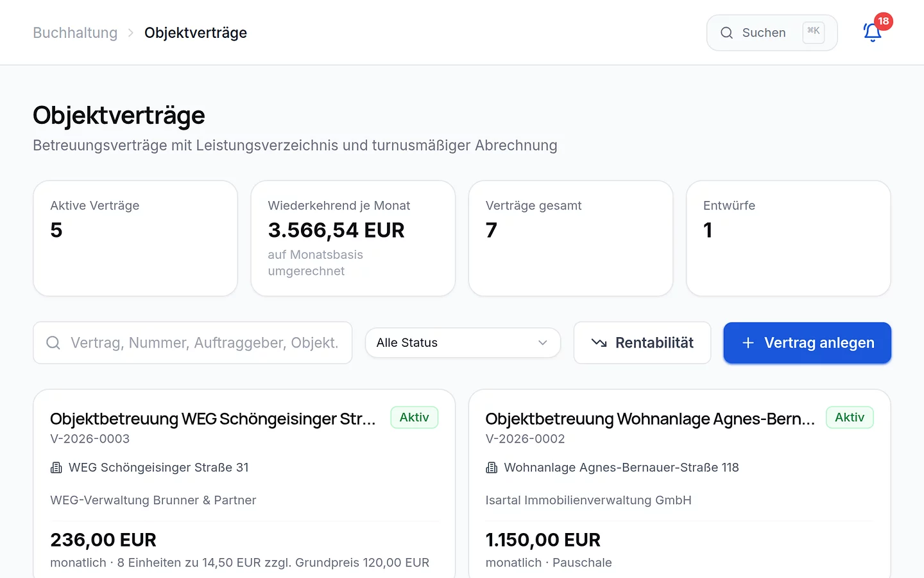This screenshot has width=924, height=578.
Task: Select the Aktive Verträge stat card
Action: click(x=135, y=238)
